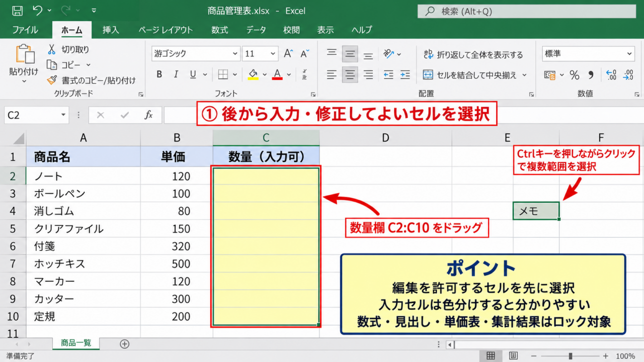Click the Decrease Indent icon
The image size is (644, 362).
388,75
